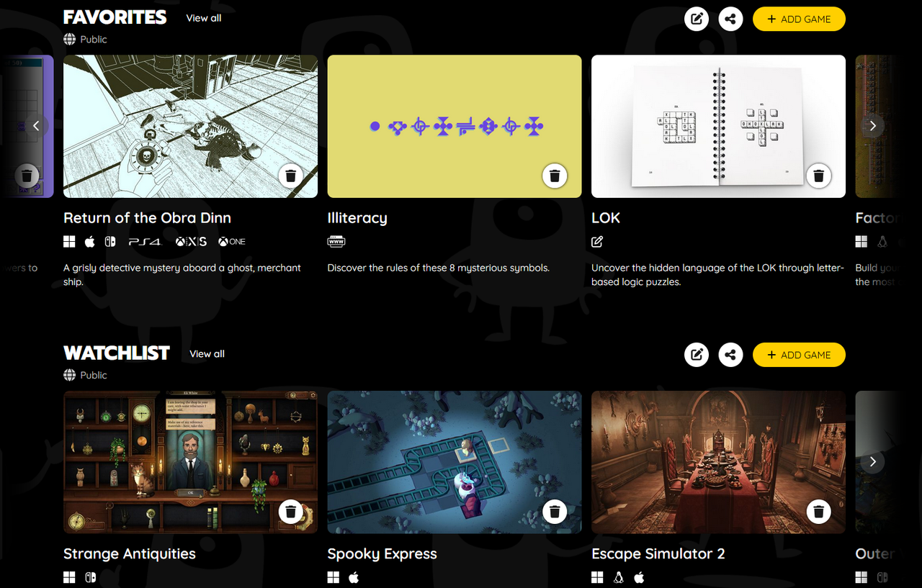Remove Spooky Express from the Watchlist
The image size is (922, 588).
pyautogui.click(x=555, y=512)
